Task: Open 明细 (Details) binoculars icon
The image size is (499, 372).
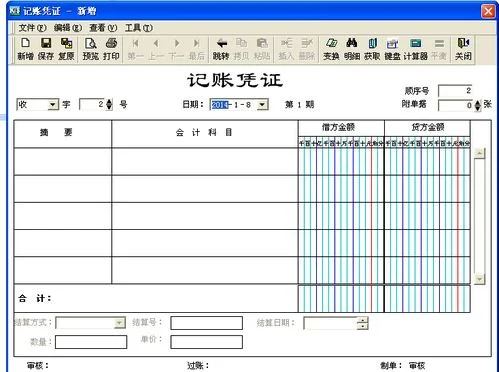Action: pyautogui.click(x=352, y=49)
